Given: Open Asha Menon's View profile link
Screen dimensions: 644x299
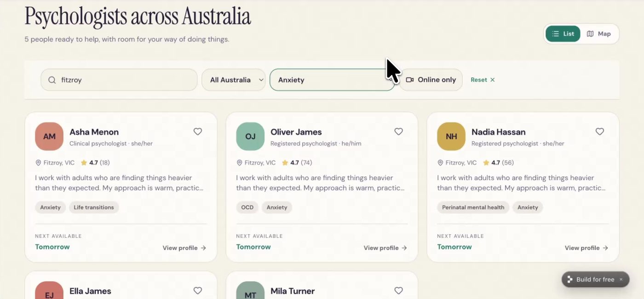Looking at the screenshot, I should point(184,248).
